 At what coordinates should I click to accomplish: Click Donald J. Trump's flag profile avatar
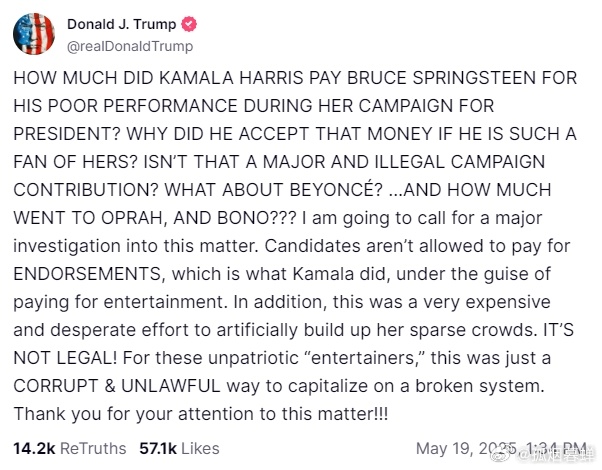34,34
